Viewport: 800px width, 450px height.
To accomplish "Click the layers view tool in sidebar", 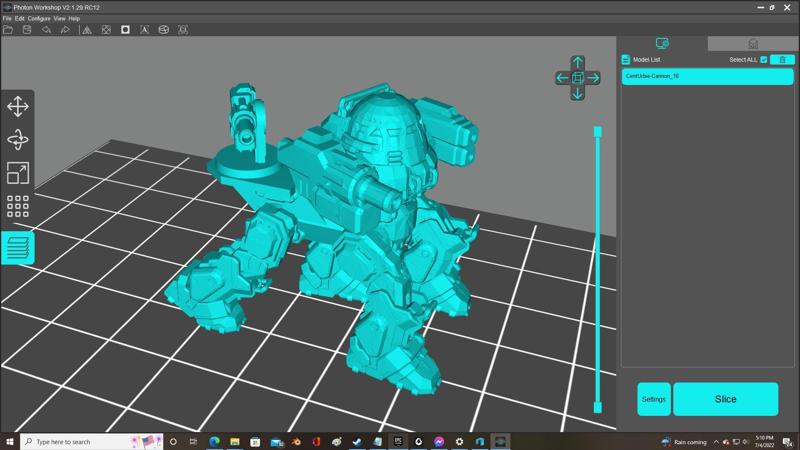I will tap(17, 247).
